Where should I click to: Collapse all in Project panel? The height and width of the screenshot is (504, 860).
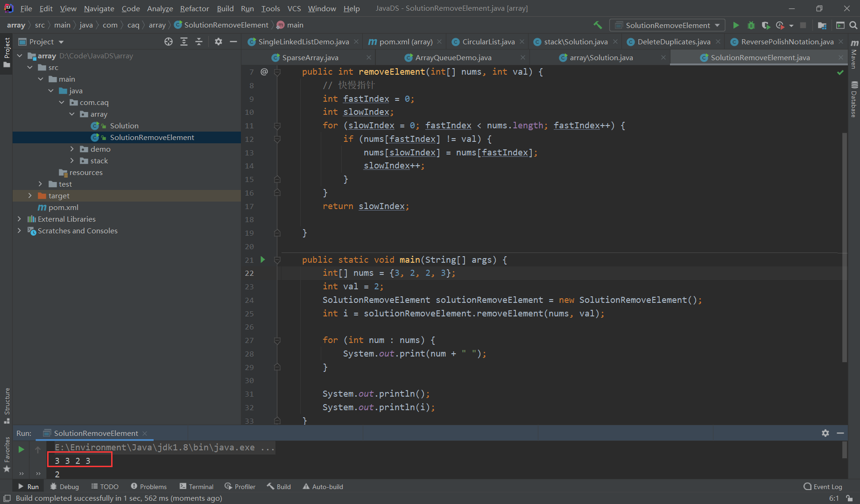pos(199,42)
